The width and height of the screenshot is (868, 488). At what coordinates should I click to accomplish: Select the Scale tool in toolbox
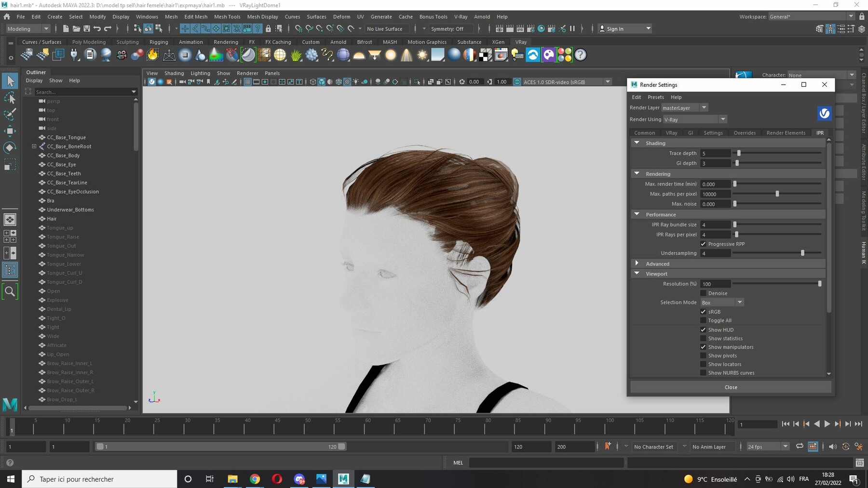click(10, 165)
